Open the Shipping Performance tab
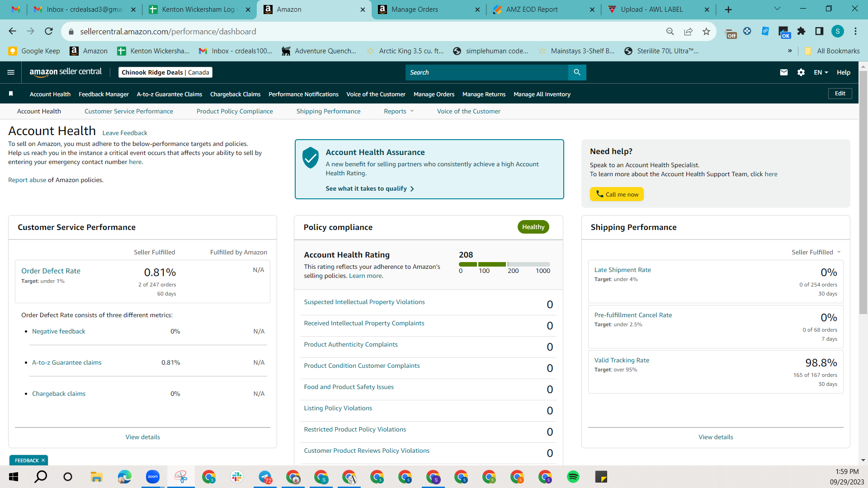This screenshot has height=488, width=868. [x=328, y=111]
